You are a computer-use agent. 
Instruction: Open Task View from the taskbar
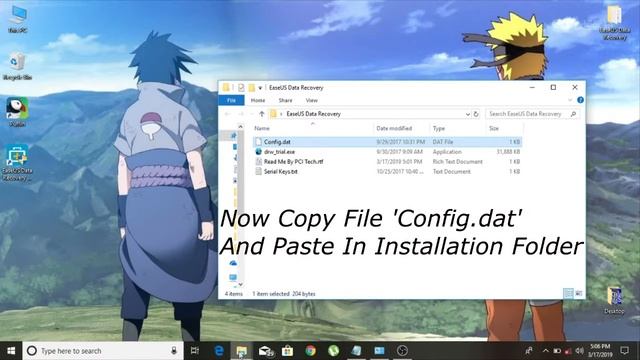[195, 351]
